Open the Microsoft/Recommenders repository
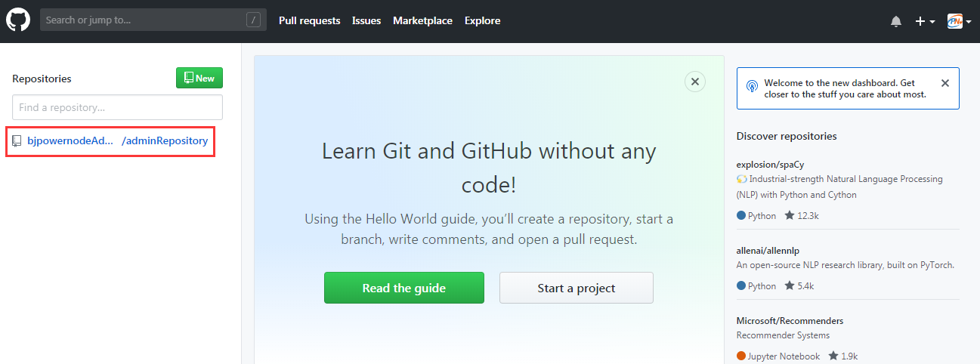 (x=790, y=321)
